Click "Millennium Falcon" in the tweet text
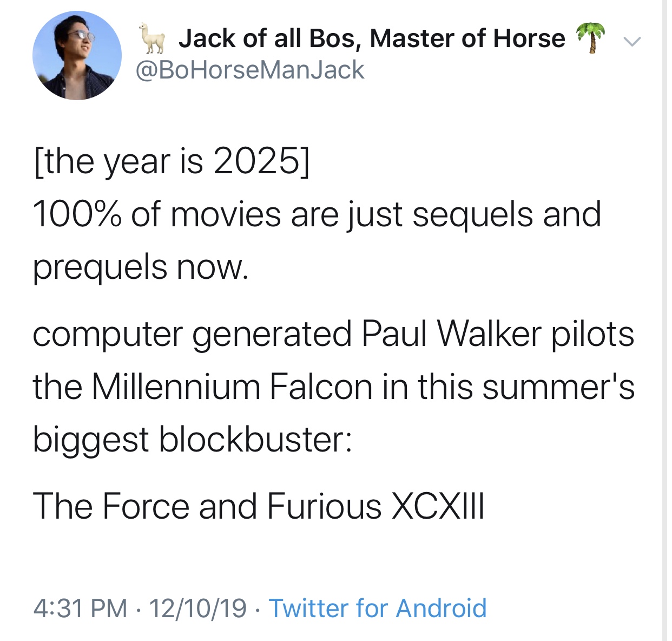Viewport: 672px width, 641px height. 232,387
